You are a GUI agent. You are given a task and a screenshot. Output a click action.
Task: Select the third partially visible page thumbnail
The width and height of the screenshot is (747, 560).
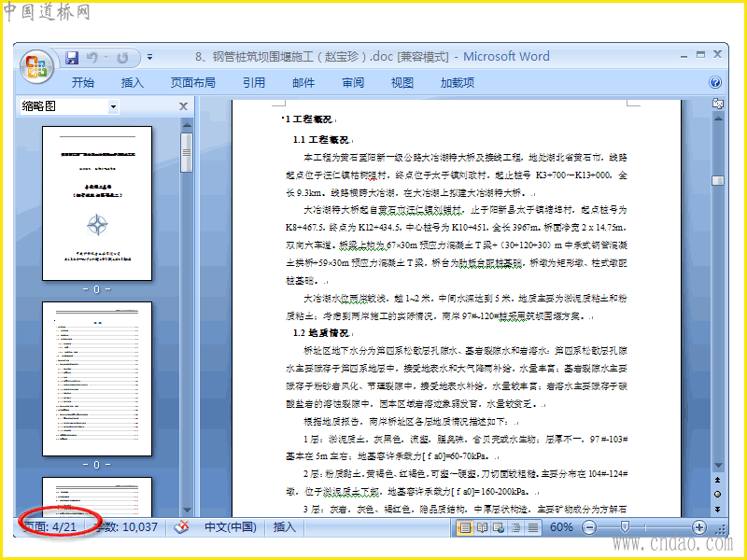(97, 497)
